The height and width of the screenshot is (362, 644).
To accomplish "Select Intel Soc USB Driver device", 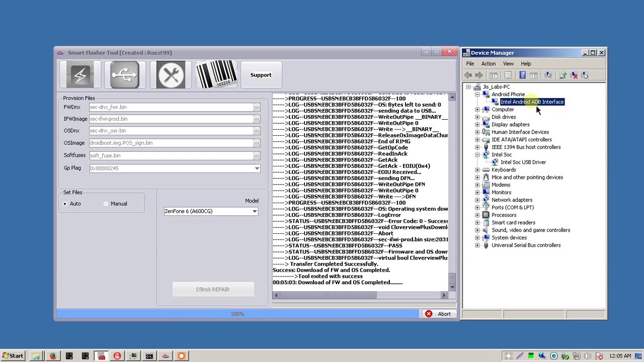I will tap(523, 162).
